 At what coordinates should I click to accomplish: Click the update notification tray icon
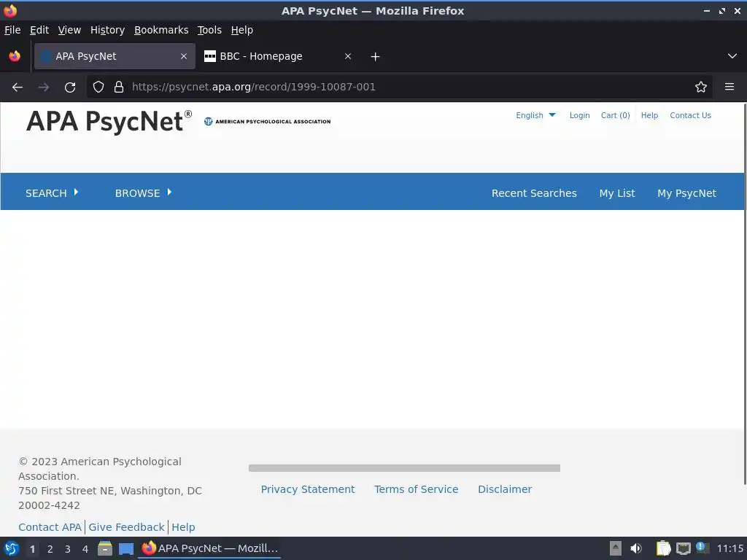click(701, 548)
